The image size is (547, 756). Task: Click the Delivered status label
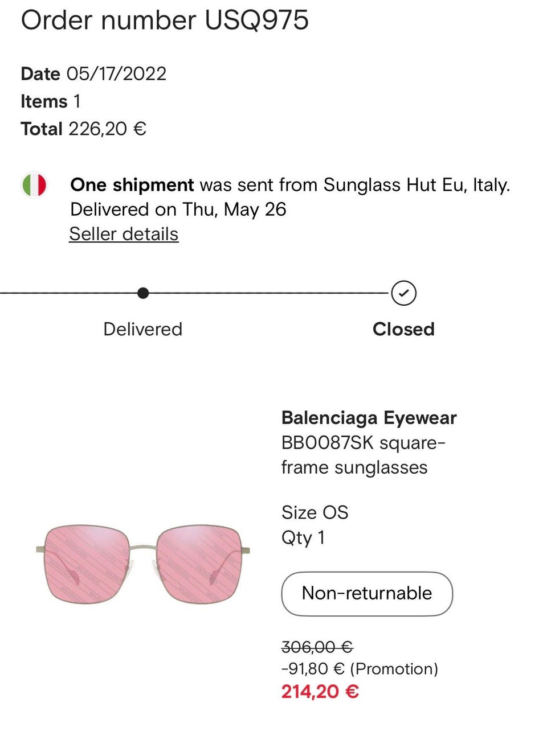click(143, 329)
